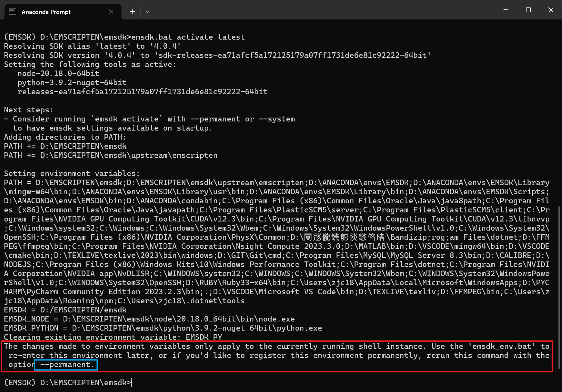Screen dimensions: 562x392
Task: Maximize the terminal window
Action: (528, 10)
